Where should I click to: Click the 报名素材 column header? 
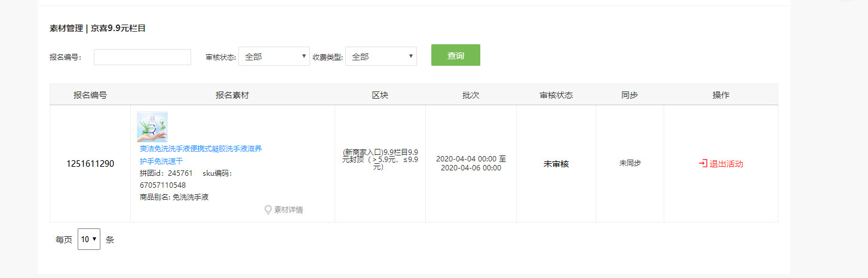[232, 95]
